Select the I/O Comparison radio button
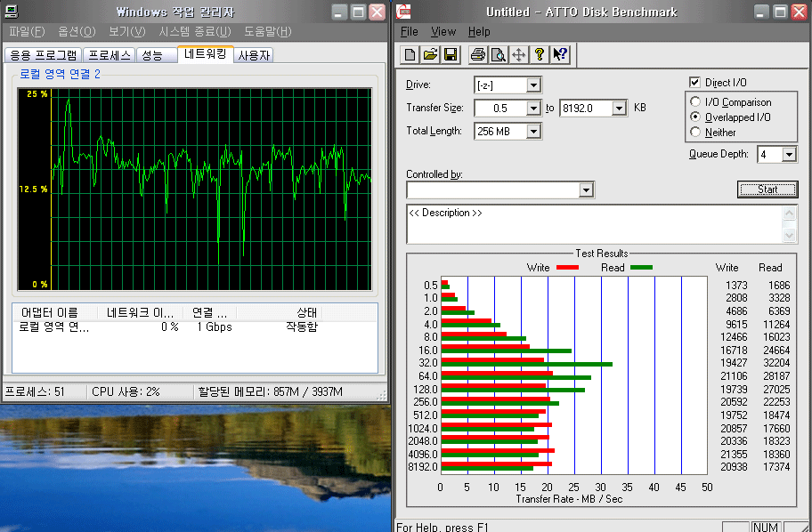This screenshot has height=532, width=812. click(x=695, y=102)
